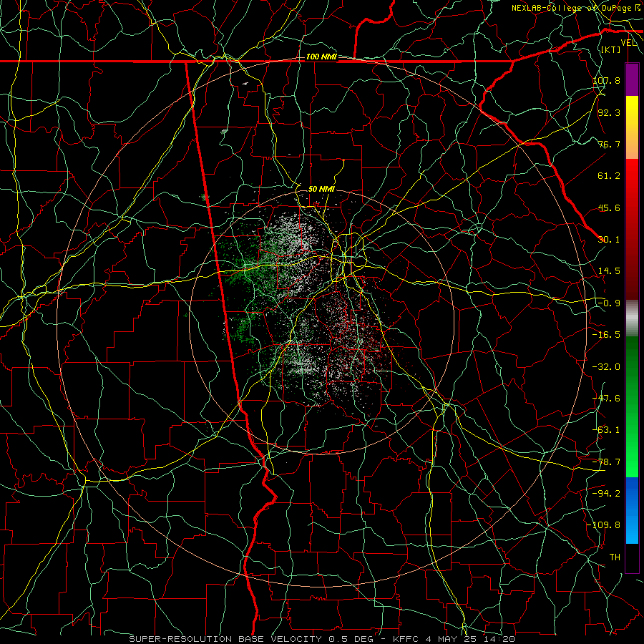The image size is (644, 644).
Task: Click the 92.3 legend value
Action: coord(609,112)
